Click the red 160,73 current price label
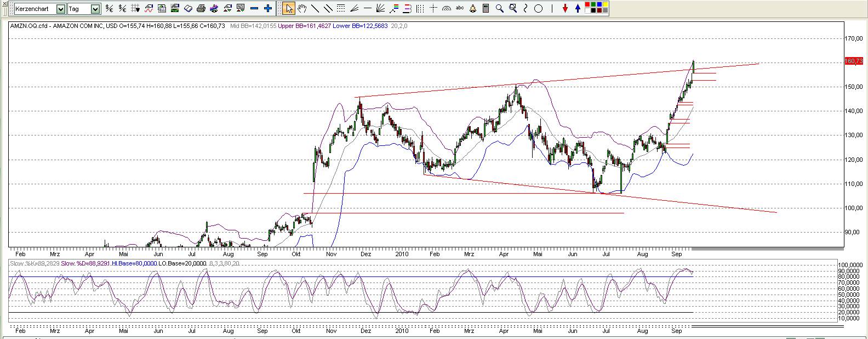 coord(854,61)
